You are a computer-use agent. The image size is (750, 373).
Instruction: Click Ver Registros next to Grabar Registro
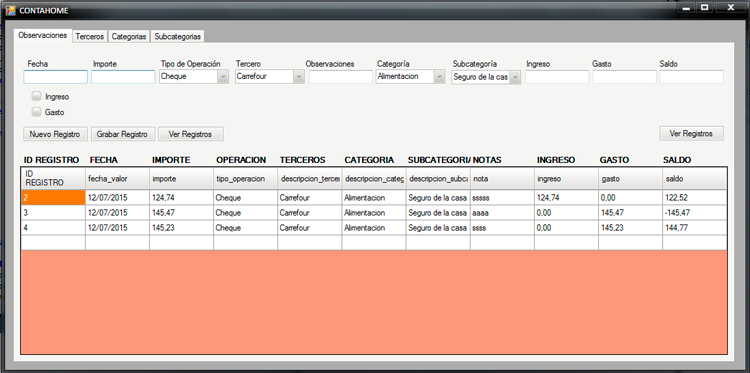click(190, 134)
